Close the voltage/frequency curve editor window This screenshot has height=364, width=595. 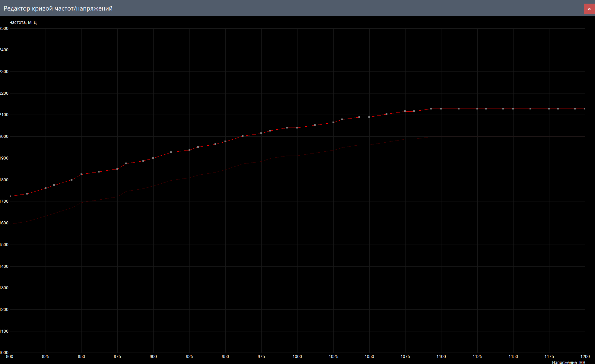point(589,9)
